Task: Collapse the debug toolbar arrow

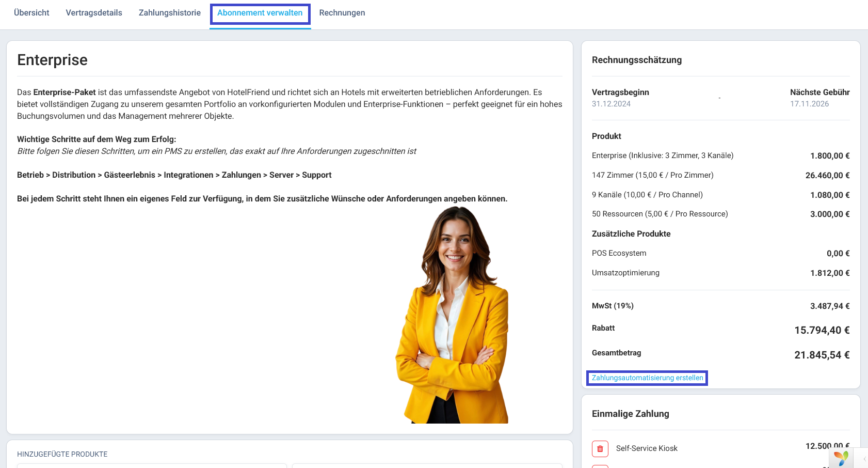Action: pos(864,458)
